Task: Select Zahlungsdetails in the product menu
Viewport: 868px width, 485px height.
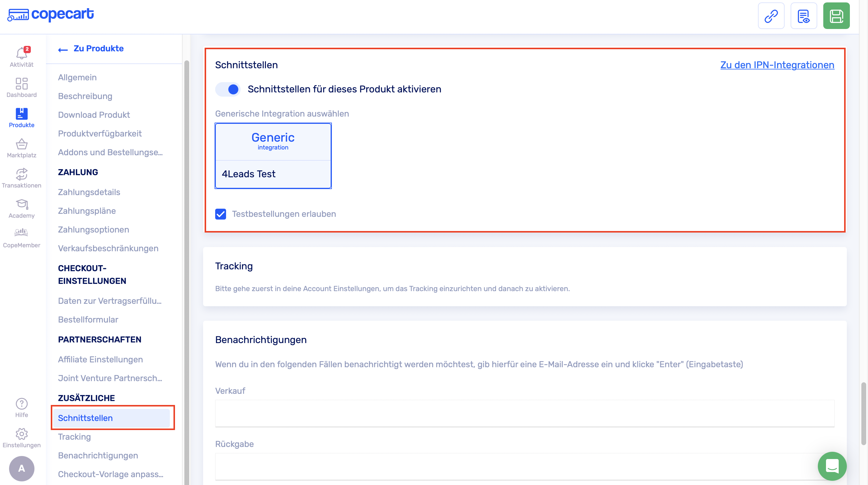Action: click(89, 192)
